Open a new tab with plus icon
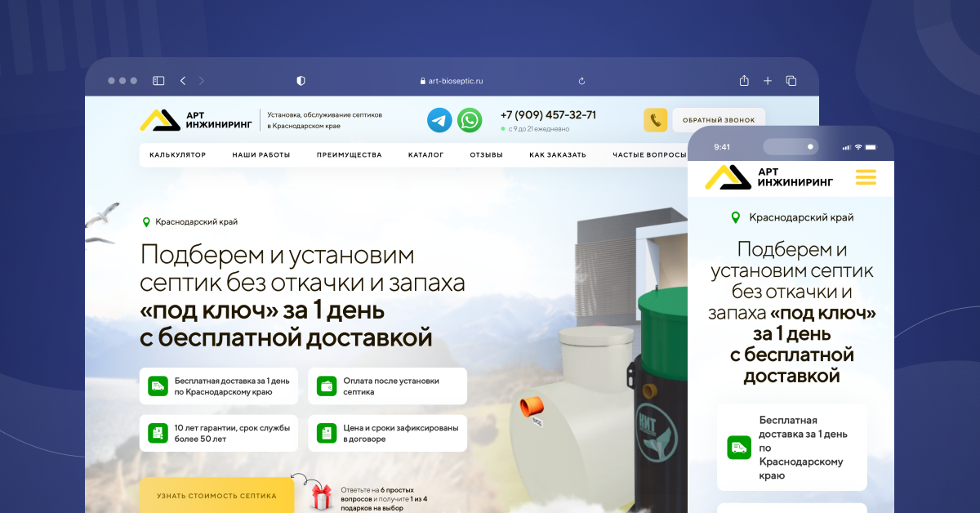This screenshot has height=513, width=980. point(768,81)
